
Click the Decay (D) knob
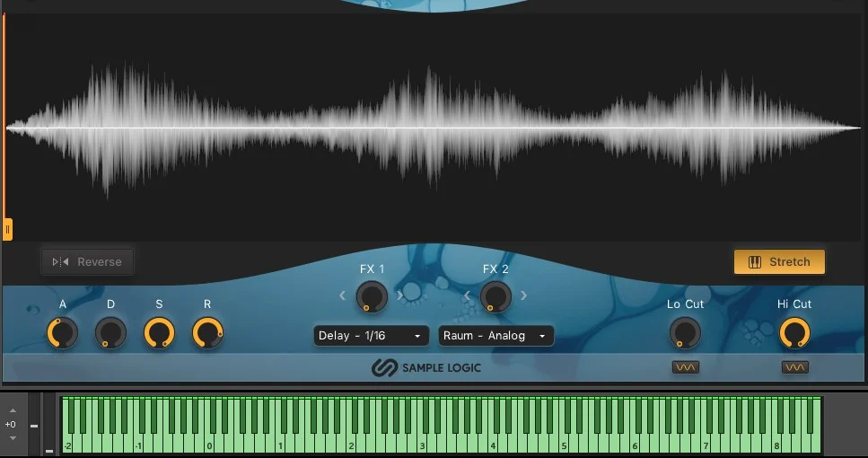[110, 333]
